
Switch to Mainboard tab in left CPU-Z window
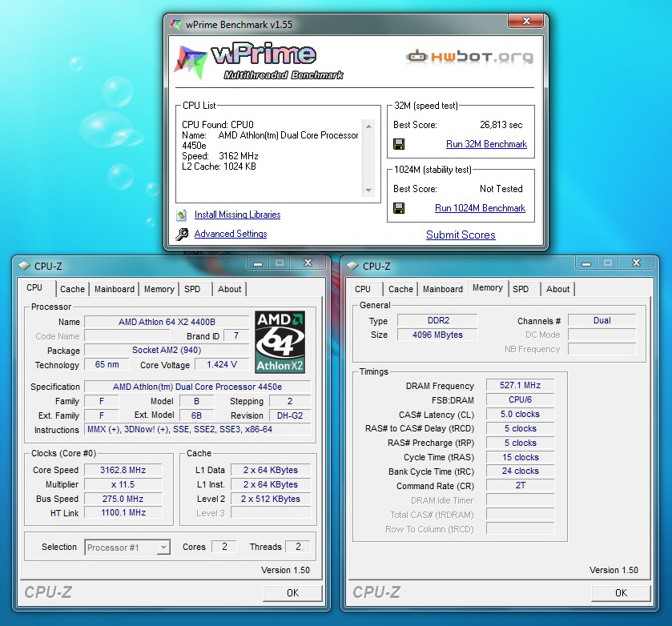point(115,289)
